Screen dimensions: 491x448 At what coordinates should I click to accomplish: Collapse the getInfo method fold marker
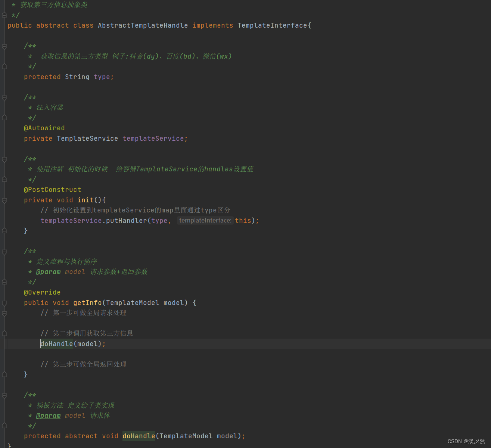[x=4, y=303]
